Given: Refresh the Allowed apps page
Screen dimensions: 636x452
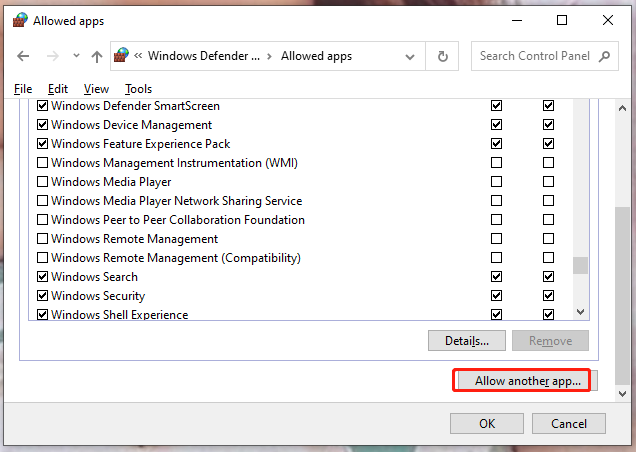Looking at the screenshot, I should [443, 57].
